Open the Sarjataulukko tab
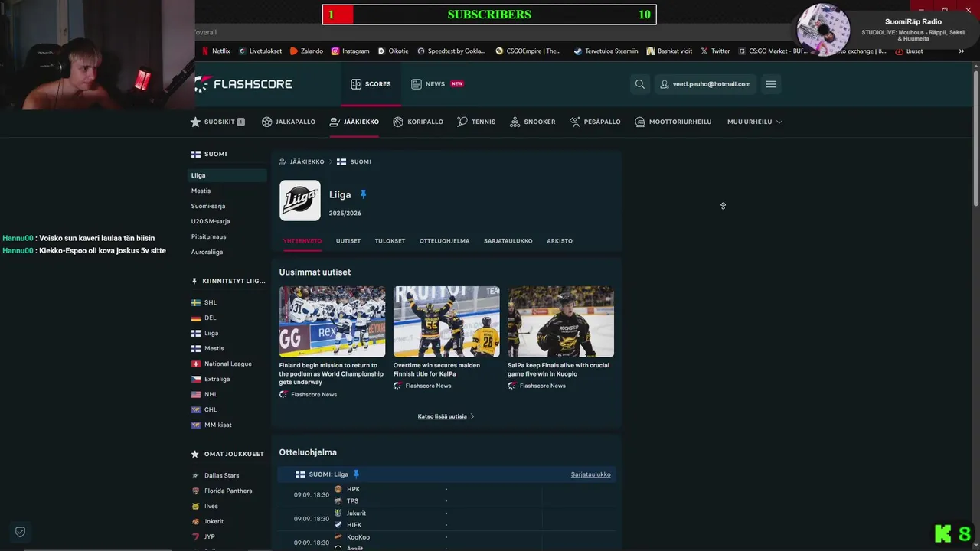This screenshot has height=551, width=980. (x=508, y=241)
